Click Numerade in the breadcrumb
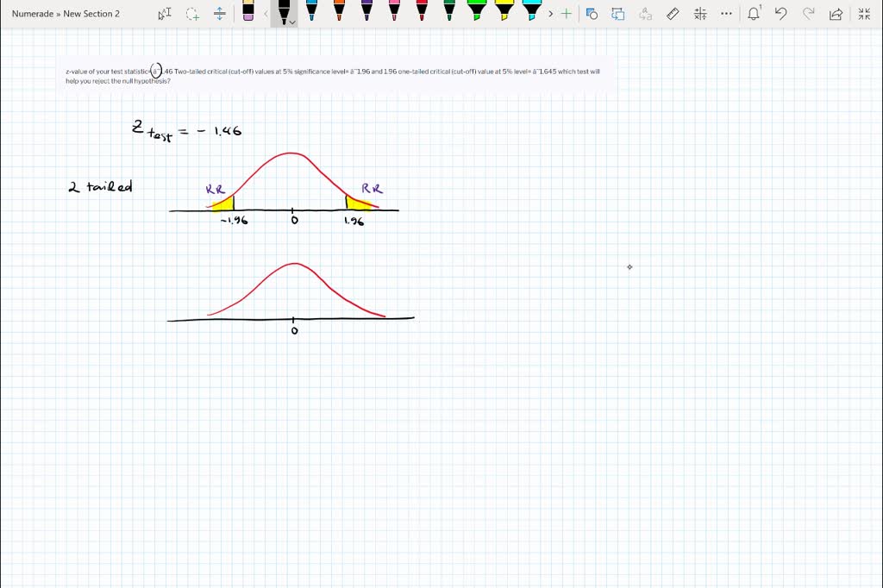The height and width of the screenshot is (588, 883). [x=33, y=14]
